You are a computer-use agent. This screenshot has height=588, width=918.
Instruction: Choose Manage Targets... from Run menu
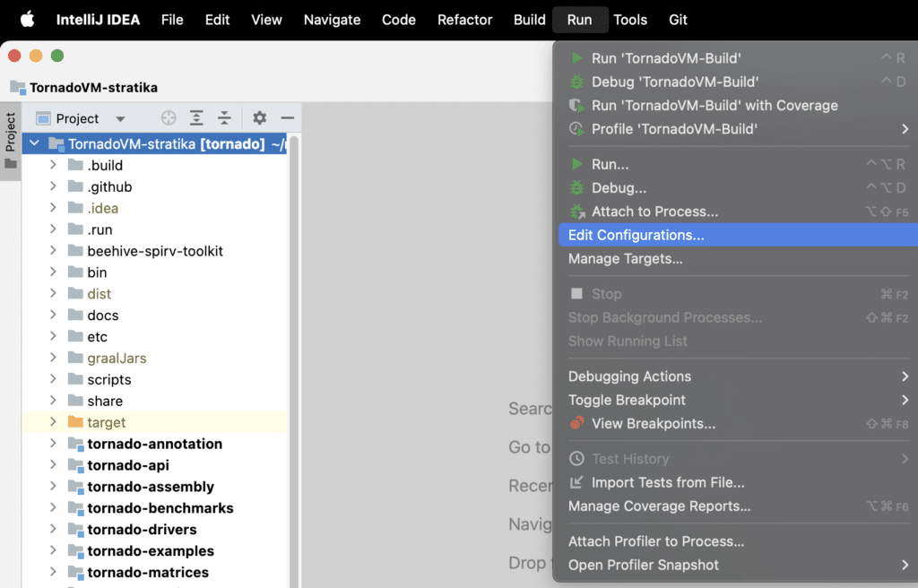click(625, 258)
